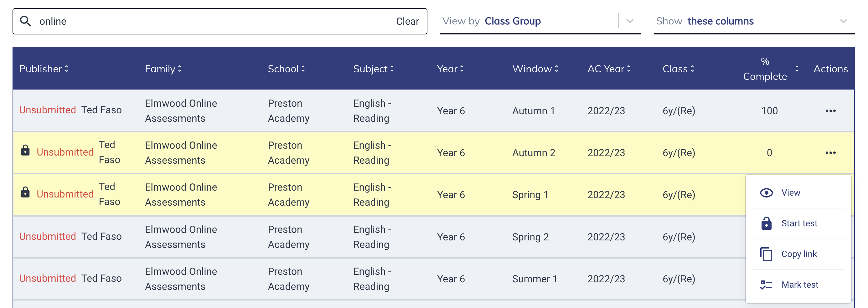Viewport: 868px width, 308px height.
Task: Sort table by Family column
Action: (x=180, y=69)
